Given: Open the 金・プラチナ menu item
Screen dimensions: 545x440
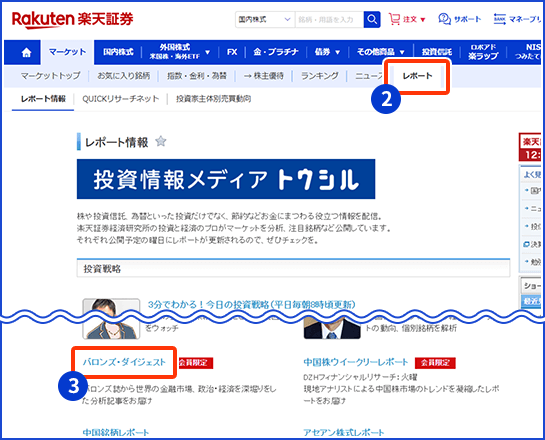Looking at the screenshot, I should click(x=276, y=52).
